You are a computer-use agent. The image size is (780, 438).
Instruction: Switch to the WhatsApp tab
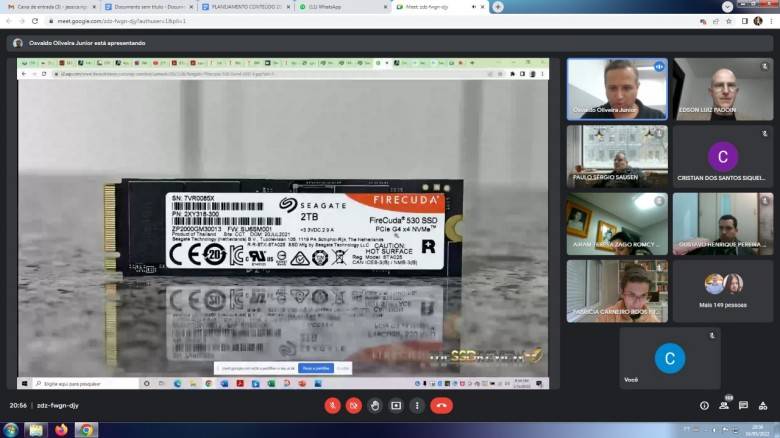click(x=343, y=7)
